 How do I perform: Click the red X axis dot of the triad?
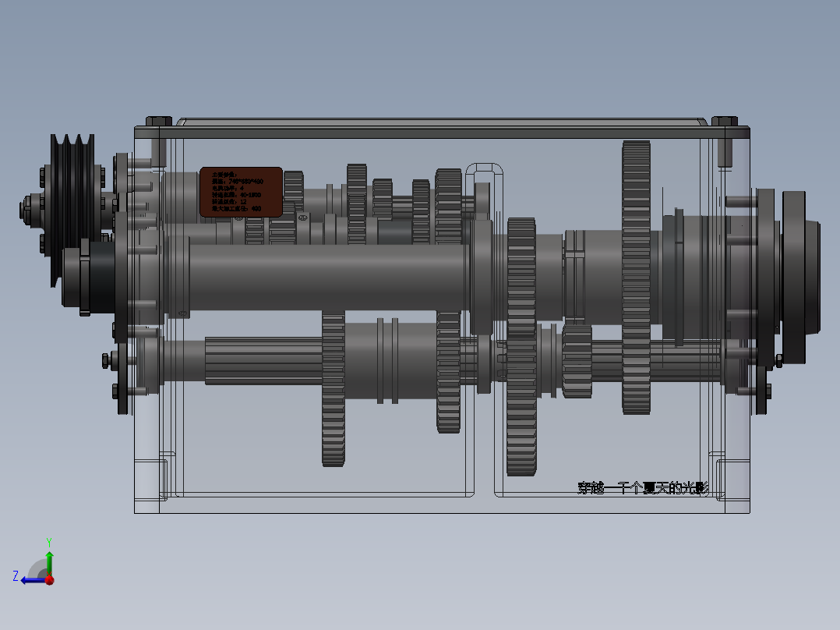[x=50, y=580]
